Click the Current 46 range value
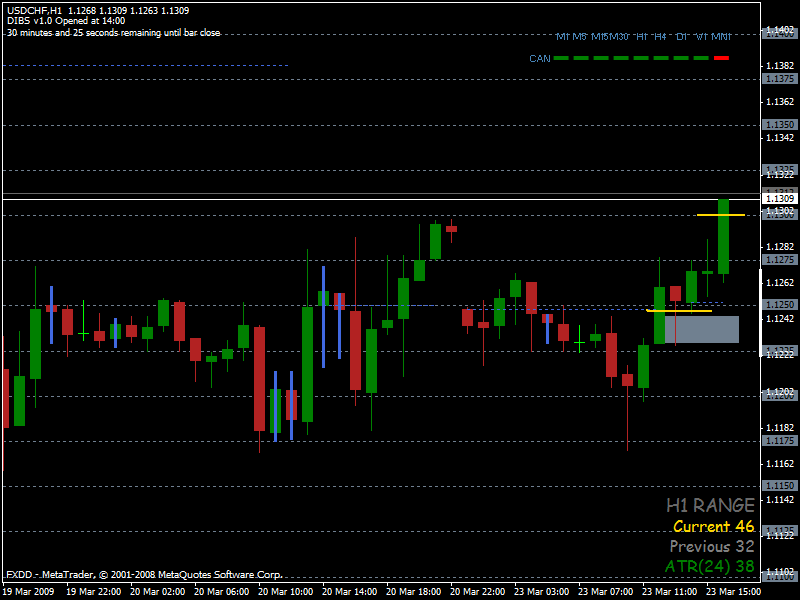Image resolution: width=800 pixels, height=600 pixels. 714,526
